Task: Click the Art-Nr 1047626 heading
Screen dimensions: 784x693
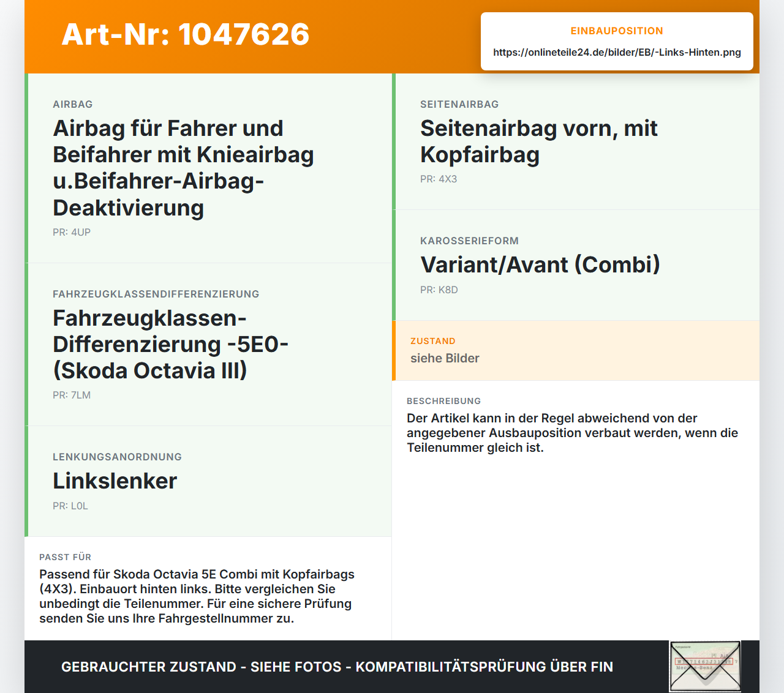Action: (x=186, y=34)
